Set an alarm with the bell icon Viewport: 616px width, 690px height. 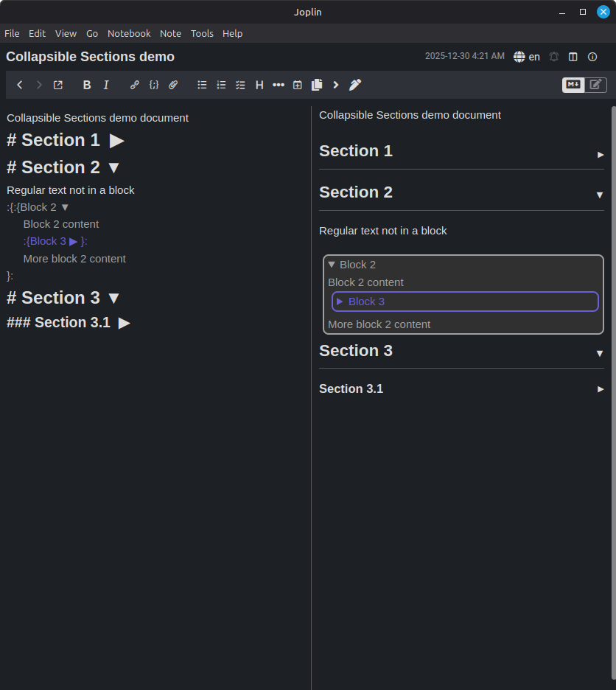click(x=554, y=57)
